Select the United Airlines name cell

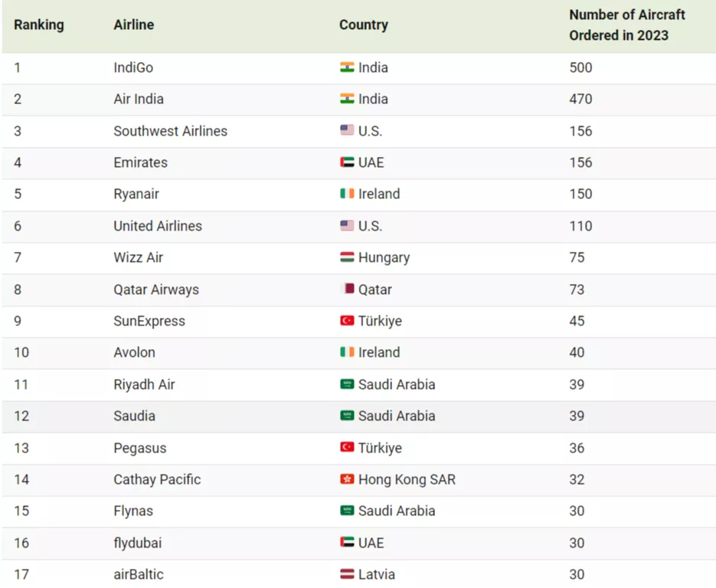pyautogui.click(x=158, y=226)
